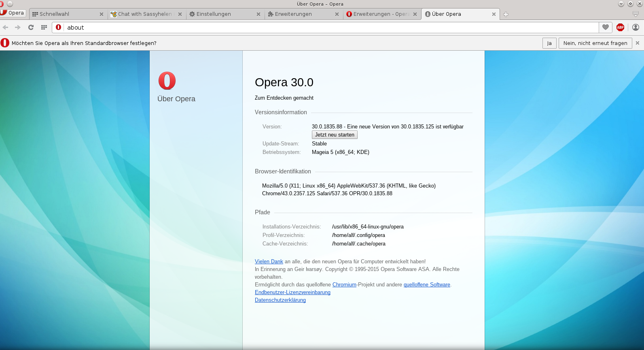Screen dimensions: 644x350
Task: Click the forward navigation arrow
Action: coord(18,27)
